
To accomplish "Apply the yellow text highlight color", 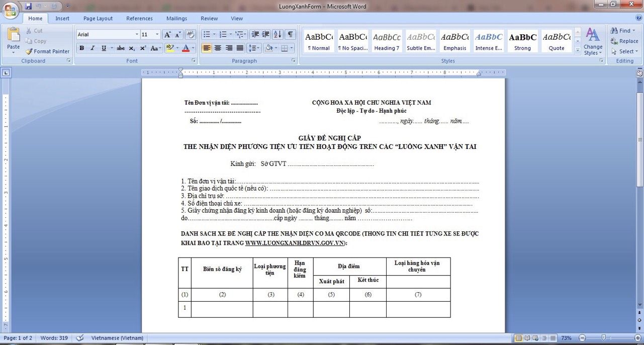I will pyautogui.click(x=169, y=48).
